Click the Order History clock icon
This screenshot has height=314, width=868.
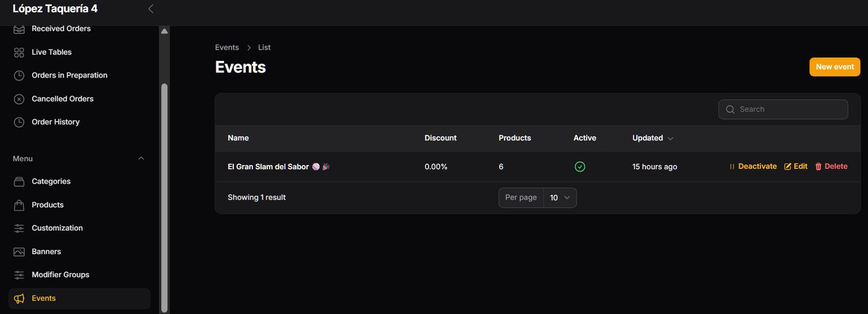(19, 122)
